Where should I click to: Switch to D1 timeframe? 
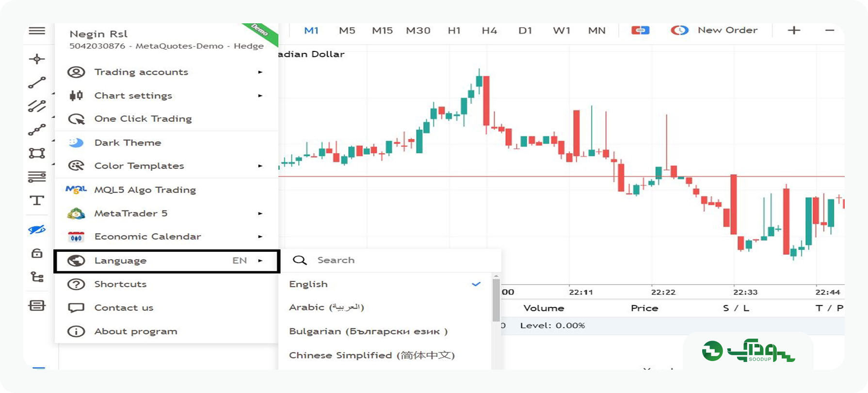coord(525,31)
